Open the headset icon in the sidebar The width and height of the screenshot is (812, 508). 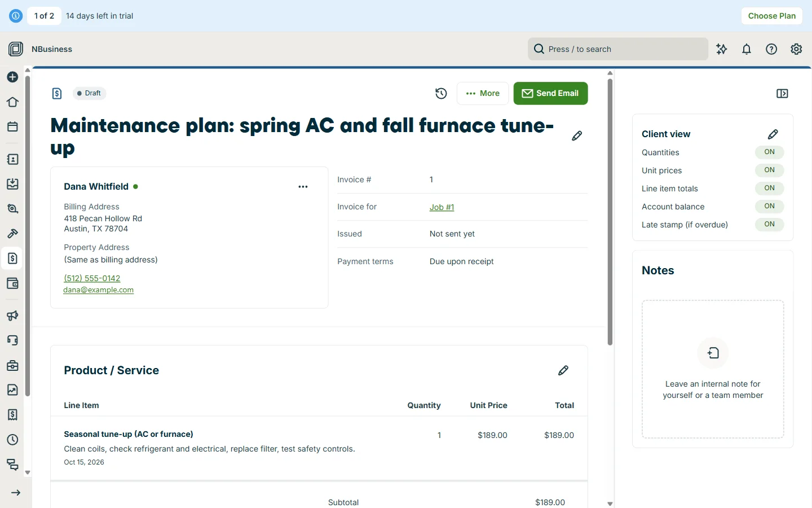point(12,340)
